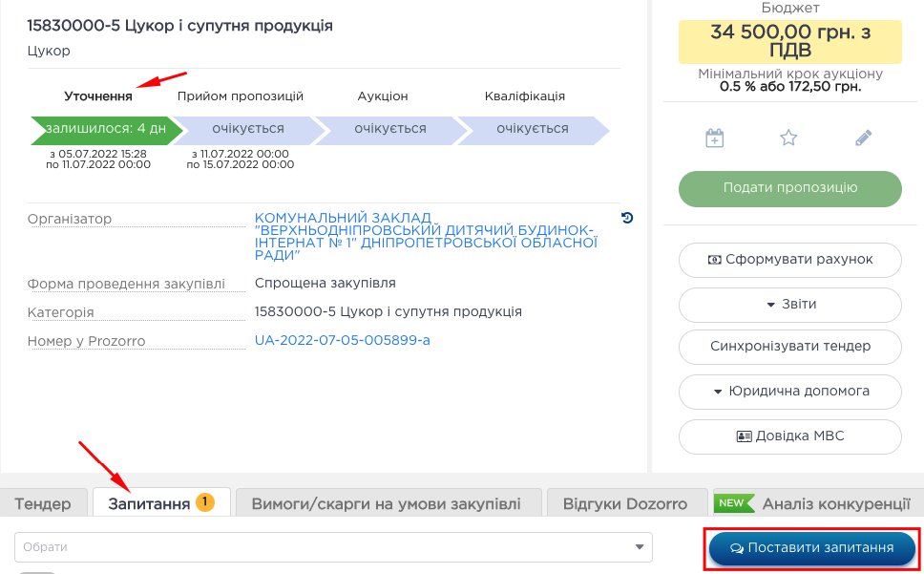Click the Поставити запитання button
This screenshot has width=924, height=574.
811,548
